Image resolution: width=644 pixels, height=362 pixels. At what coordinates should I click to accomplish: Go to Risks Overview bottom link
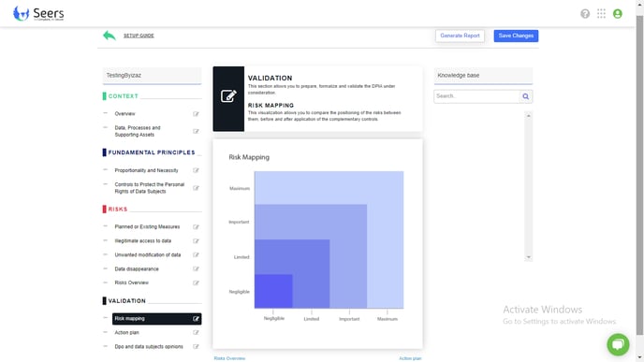pyautogui.click(x=229, y=358)
